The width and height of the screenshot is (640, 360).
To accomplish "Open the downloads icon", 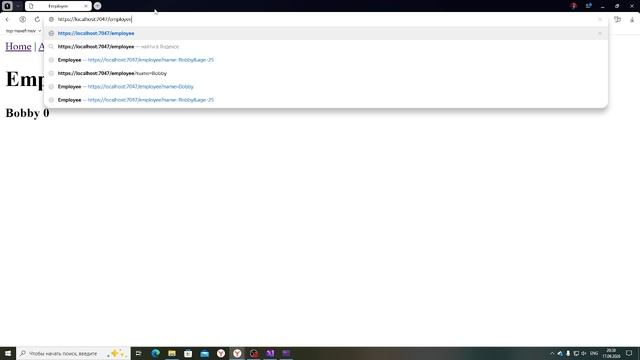I will [x=632, y=19].
